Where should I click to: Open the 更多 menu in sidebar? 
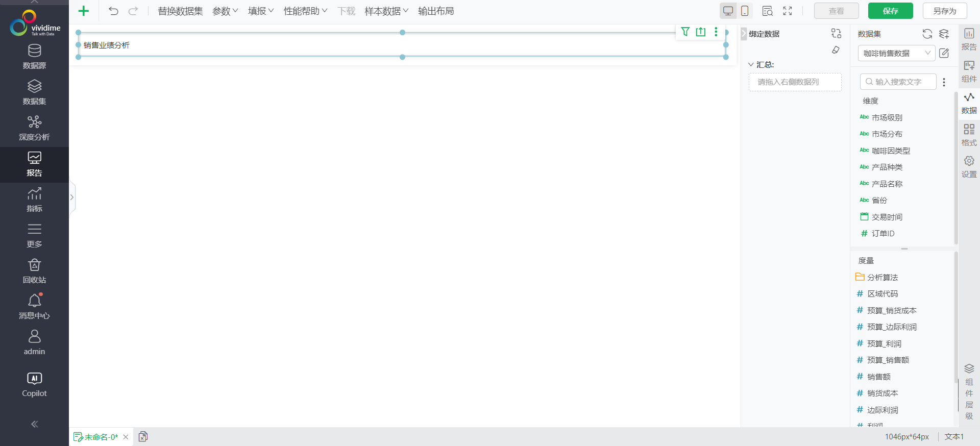click(x=34, y=236)
